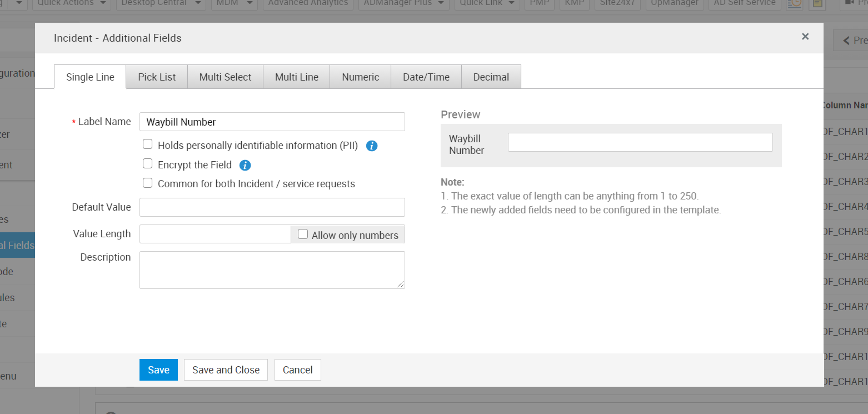868x414 pixels.
Task: Cancel the additional field creation
Action: (297, 370)
